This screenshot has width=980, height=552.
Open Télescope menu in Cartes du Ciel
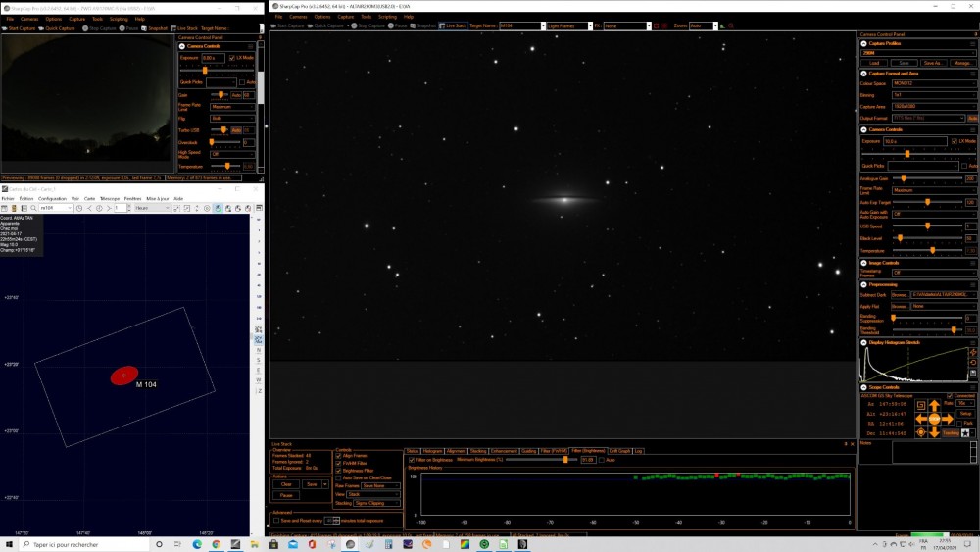tap(110, 199)
